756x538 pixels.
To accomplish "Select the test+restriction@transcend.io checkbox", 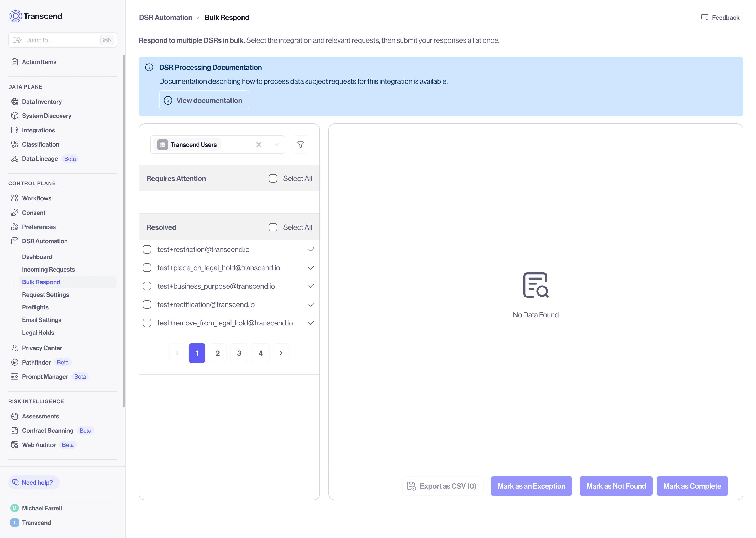I will tap(147, 250).
